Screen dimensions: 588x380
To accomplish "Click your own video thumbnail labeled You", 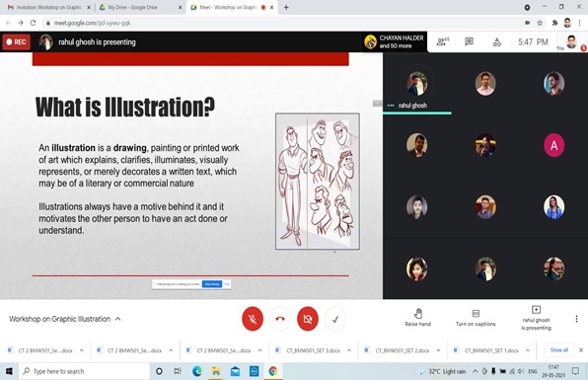I will pos(571,42).
